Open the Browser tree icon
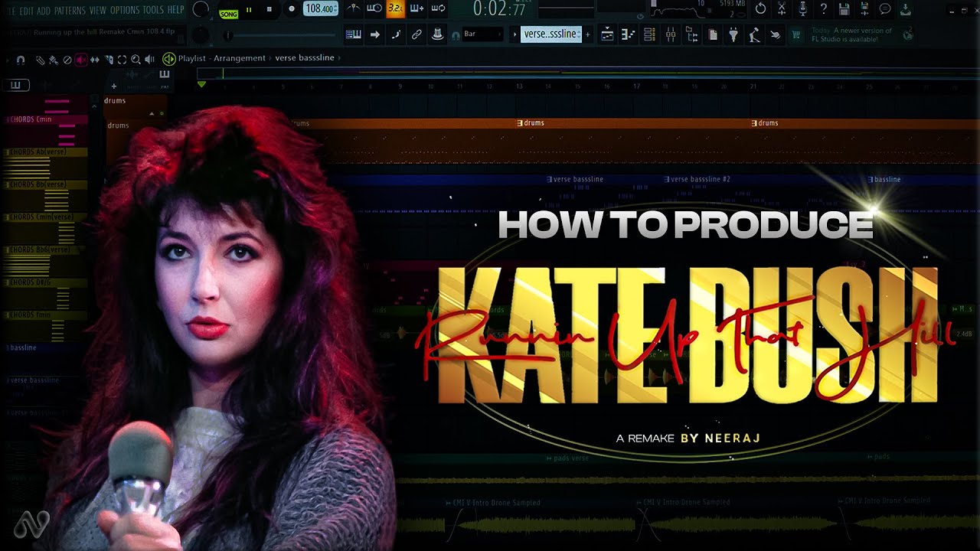Image resolution: width=980 pixels, height=551 pixels. [x=691, y=34]
